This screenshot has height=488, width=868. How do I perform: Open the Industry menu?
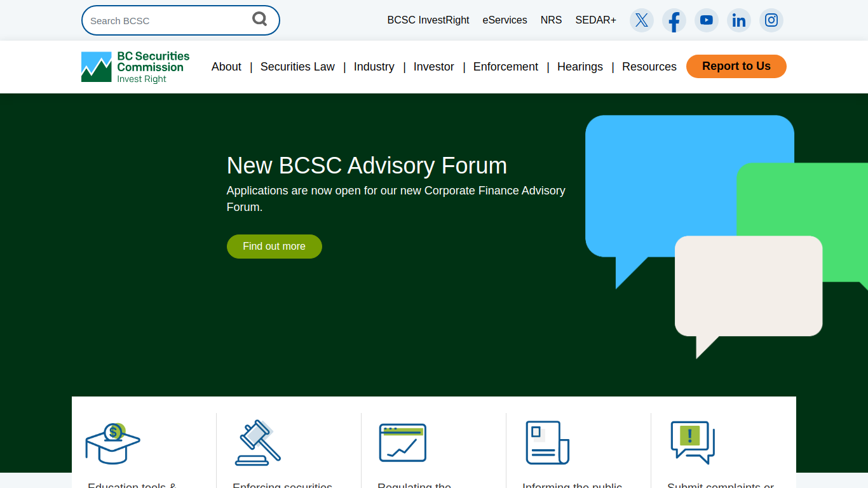point(374,67)
